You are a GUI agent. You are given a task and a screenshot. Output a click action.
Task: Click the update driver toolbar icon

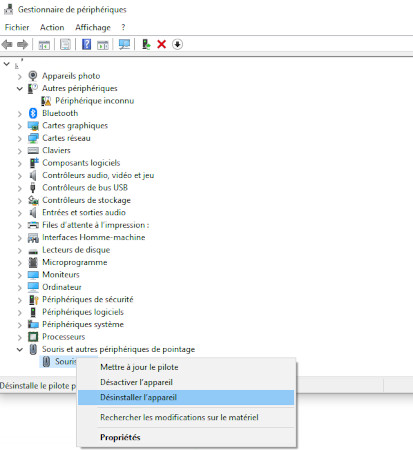coord(146,44)
